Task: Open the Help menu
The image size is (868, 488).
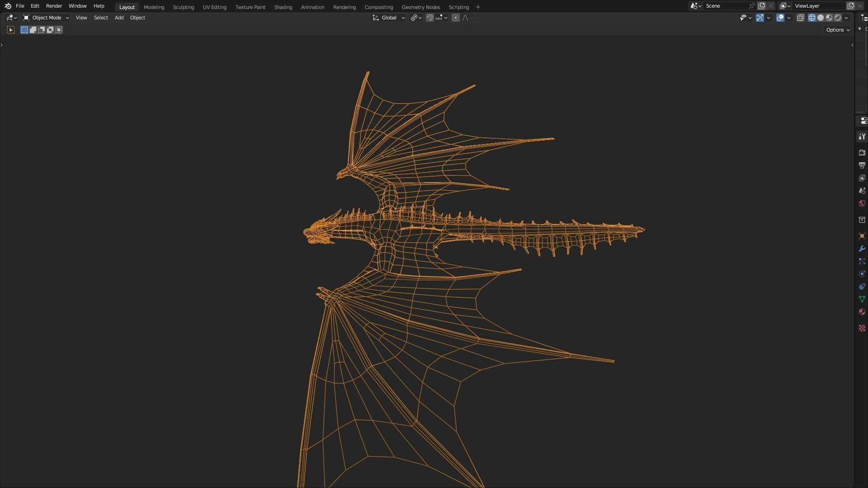Action: 99,6
